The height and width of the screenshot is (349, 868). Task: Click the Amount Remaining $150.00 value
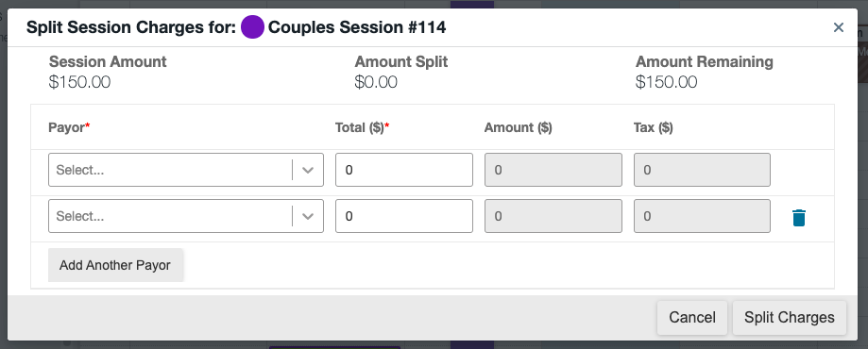[666, 82]
